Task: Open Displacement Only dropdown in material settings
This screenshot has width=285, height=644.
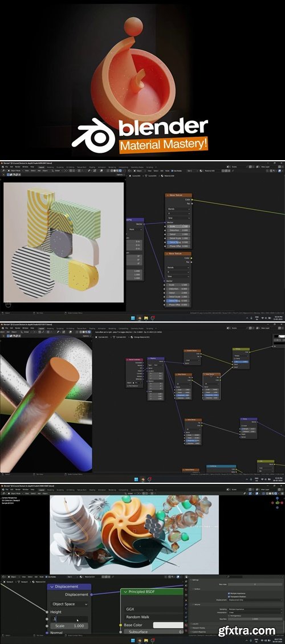Action: click(x=255, y=600)
